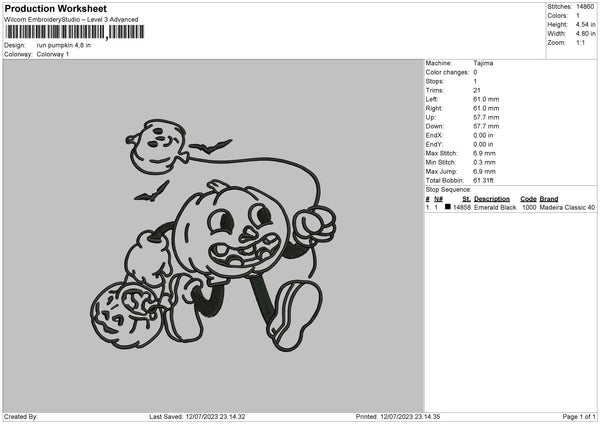Click the Trims value '21'
Viewport: 600px width, 424px height.
point(477,90)
